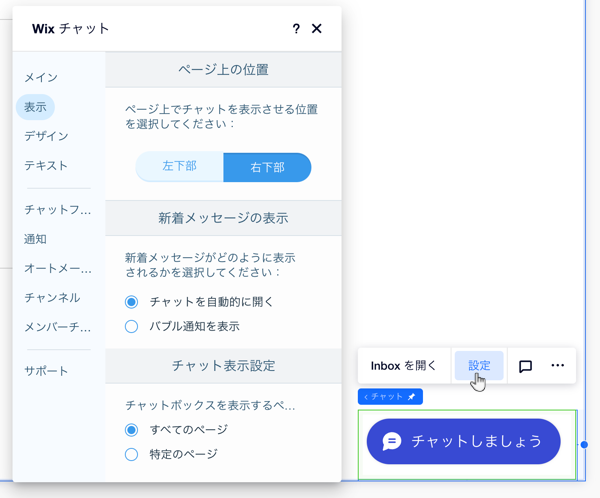Image resolution: width=600 pixels, height=498 pixels.
Task: Click the 新着メッセージの表示 section header
Action: 223,218
